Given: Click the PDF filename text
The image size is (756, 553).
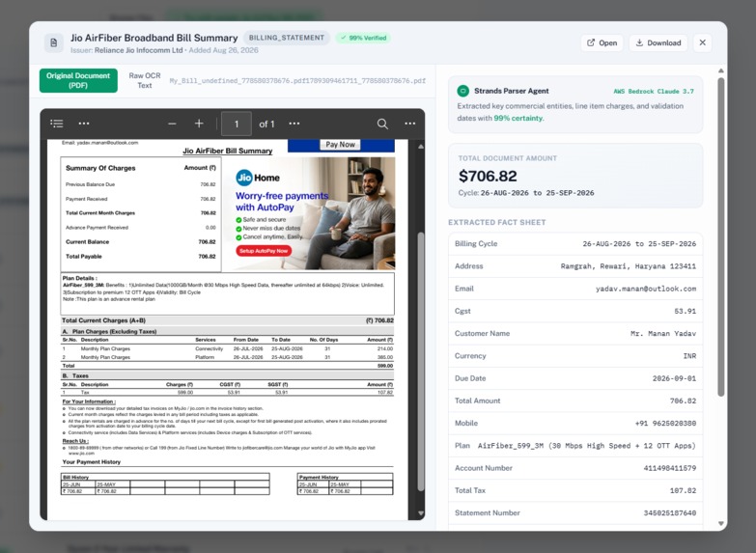Looking at the screenshot, I should [x=297, y=80].
